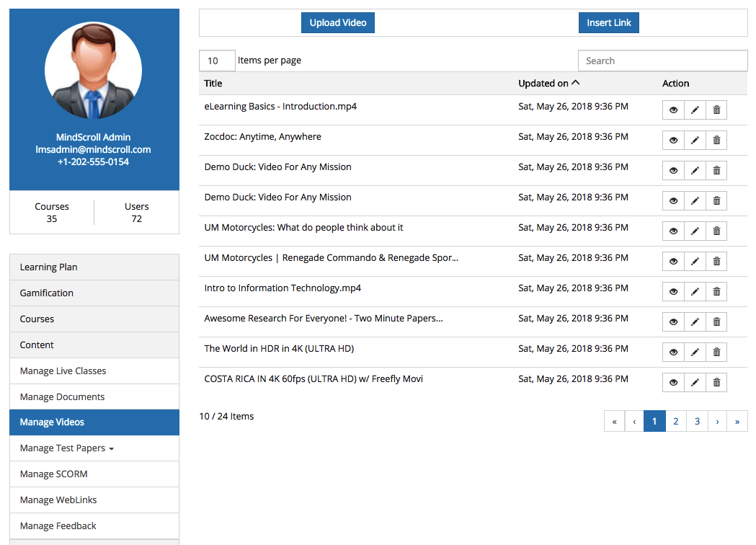This screenshot has width=756, height=545.
Task: Go to Manage SCORM
Action: click(x=94, y=474)
